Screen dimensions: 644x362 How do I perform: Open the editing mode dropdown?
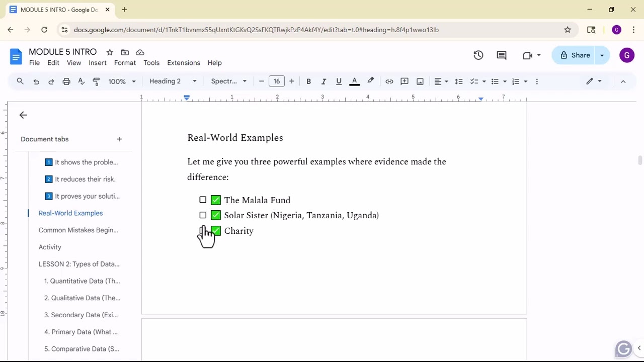pyautogui.click(x=594, y=81)
